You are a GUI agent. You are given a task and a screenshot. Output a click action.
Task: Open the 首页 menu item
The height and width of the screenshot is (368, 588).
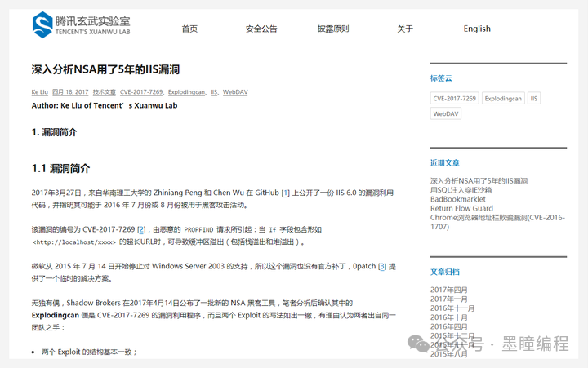(189, 29)
